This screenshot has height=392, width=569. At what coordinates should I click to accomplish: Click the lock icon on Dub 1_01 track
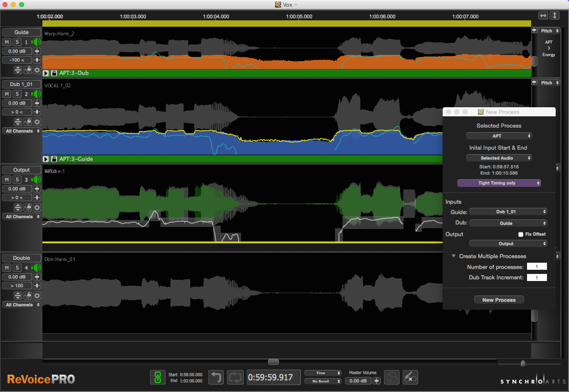click(x=27, y=122)
